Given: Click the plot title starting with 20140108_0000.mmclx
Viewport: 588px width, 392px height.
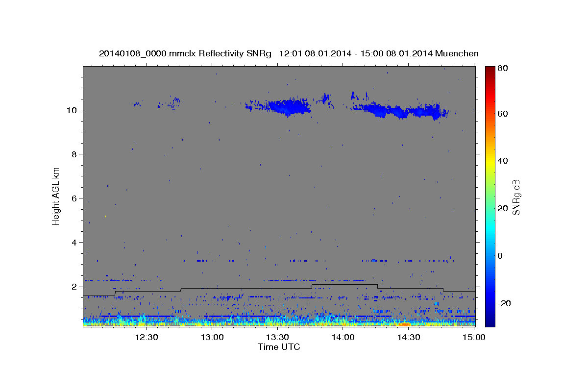Looking at the screenshot, I should click(289, 53).
